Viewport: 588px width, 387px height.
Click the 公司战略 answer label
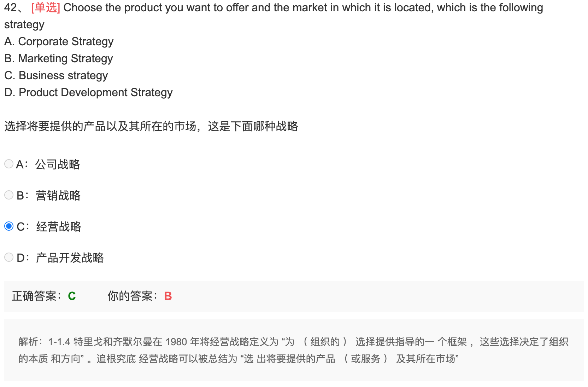tap(58, 164)
